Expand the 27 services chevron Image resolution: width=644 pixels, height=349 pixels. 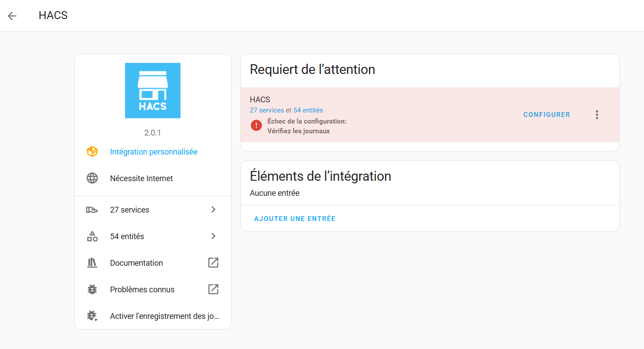click(213, 209)
